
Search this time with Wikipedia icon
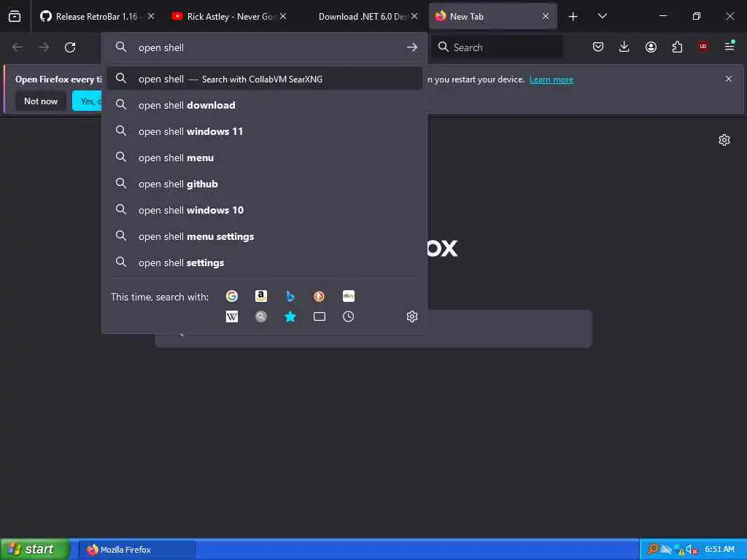[232, 316]
